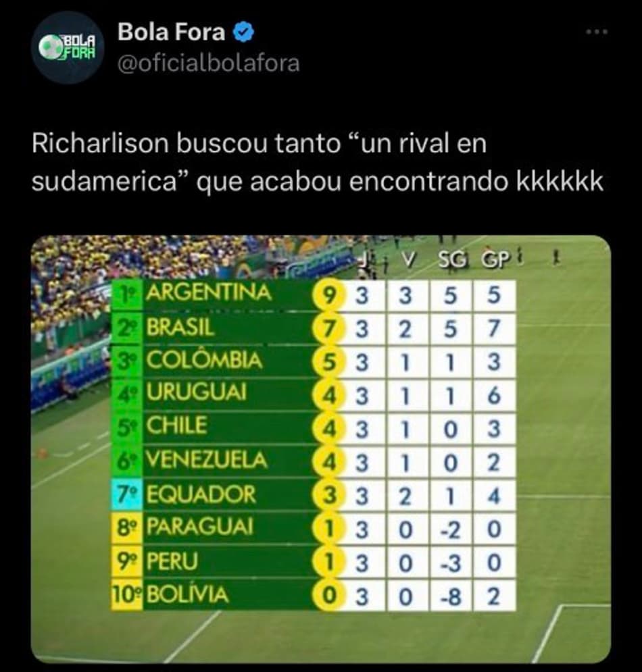Viewport: 642px width, 672px height.
Task: Open the @oficialbolafora handle link
Action: pos(208,64)
